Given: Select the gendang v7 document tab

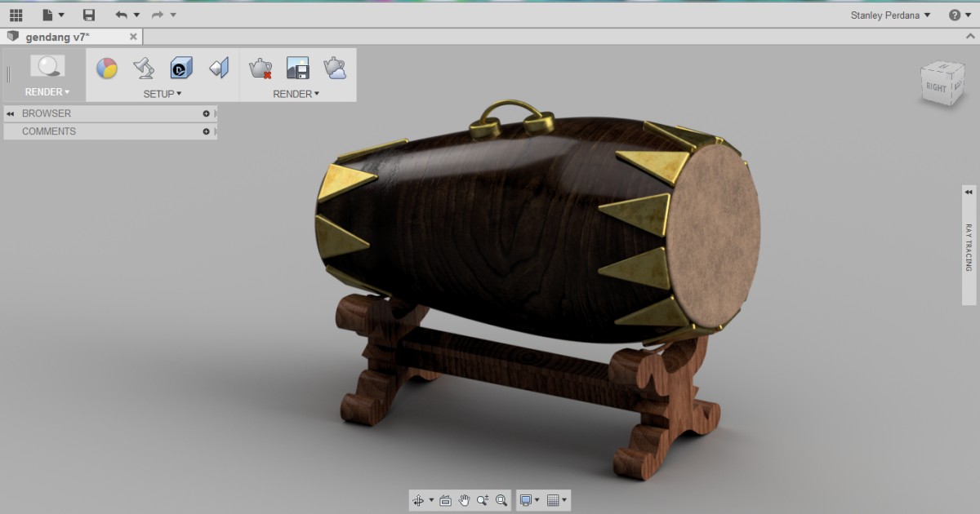Looking at the screenshot, I should coord(65,36).
